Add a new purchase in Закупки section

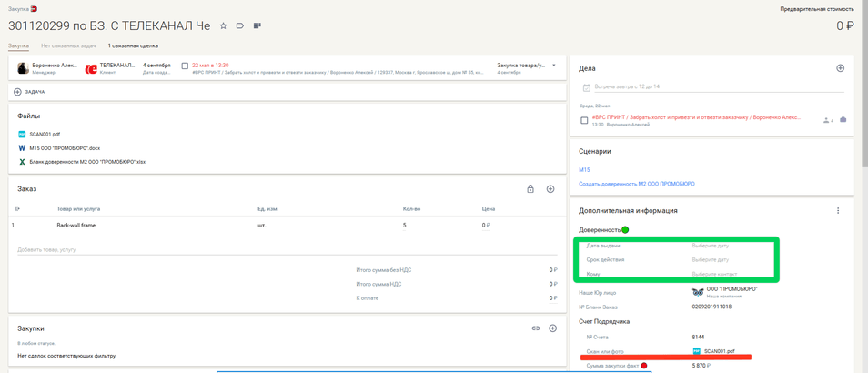click(552, 328)
